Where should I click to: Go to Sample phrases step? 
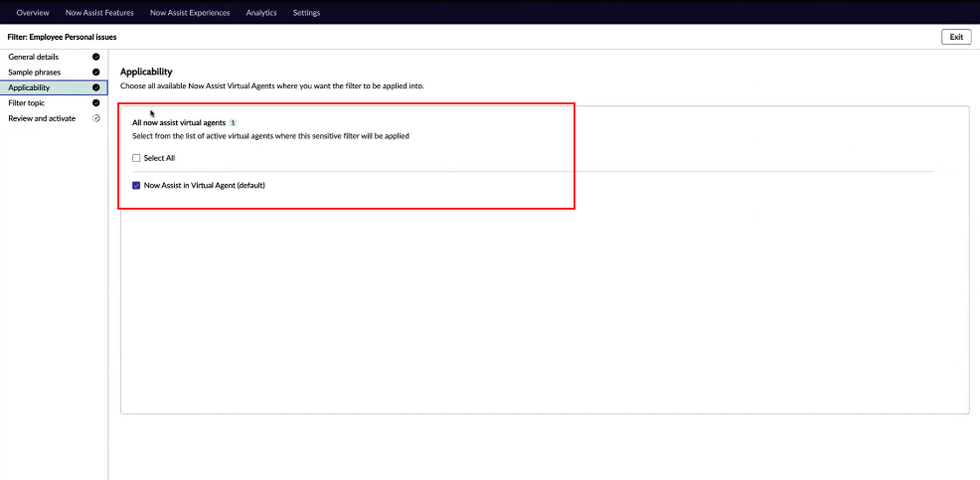[x=54, y=73]
